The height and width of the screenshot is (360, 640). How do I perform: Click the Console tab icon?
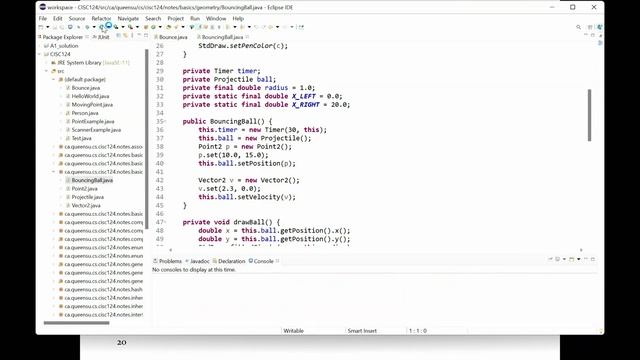click(251, 261)
